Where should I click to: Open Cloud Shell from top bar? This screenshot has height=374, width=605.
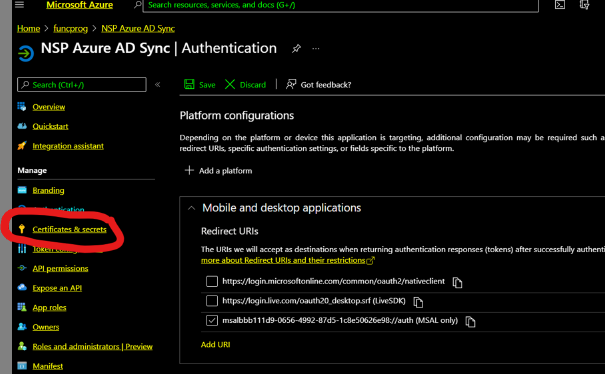pos(560,5)
